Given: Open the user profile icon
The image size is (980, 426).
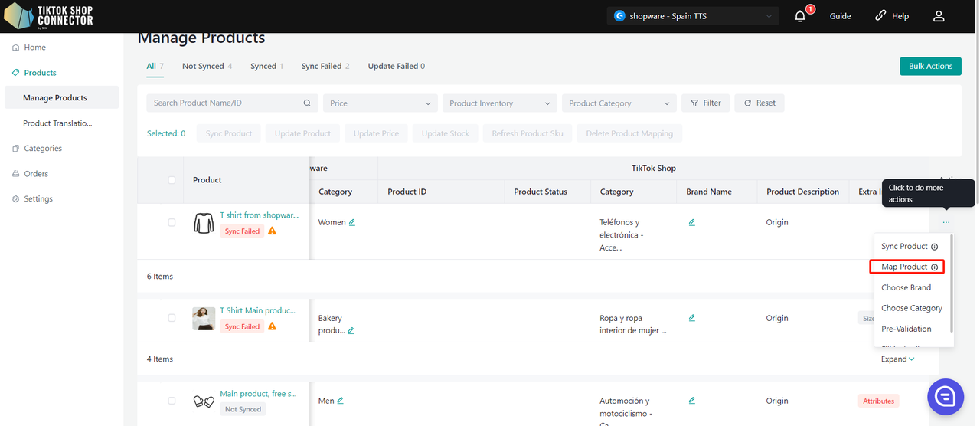Looking at the screenshot, I should point(939,16).
